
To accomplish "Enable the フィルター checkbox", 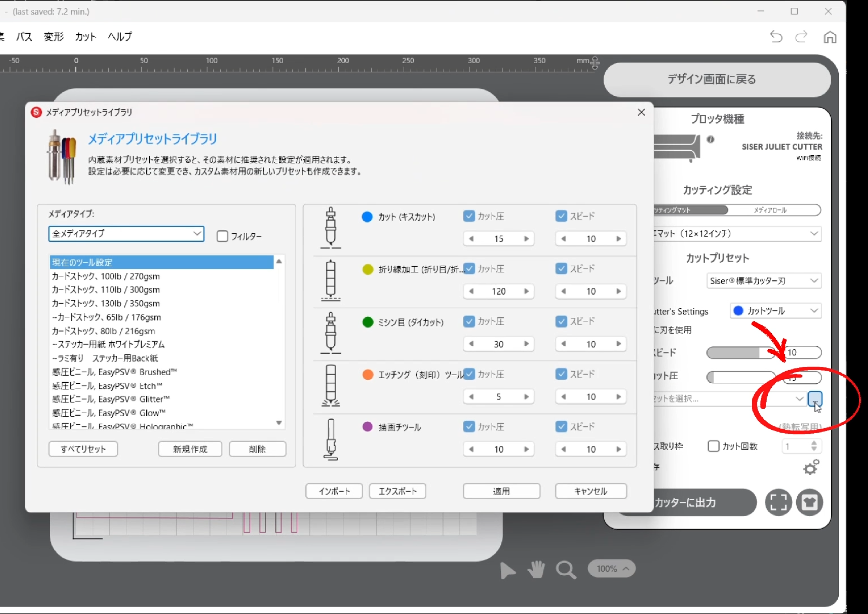I will pyautogui.click(x=222, y=236).
